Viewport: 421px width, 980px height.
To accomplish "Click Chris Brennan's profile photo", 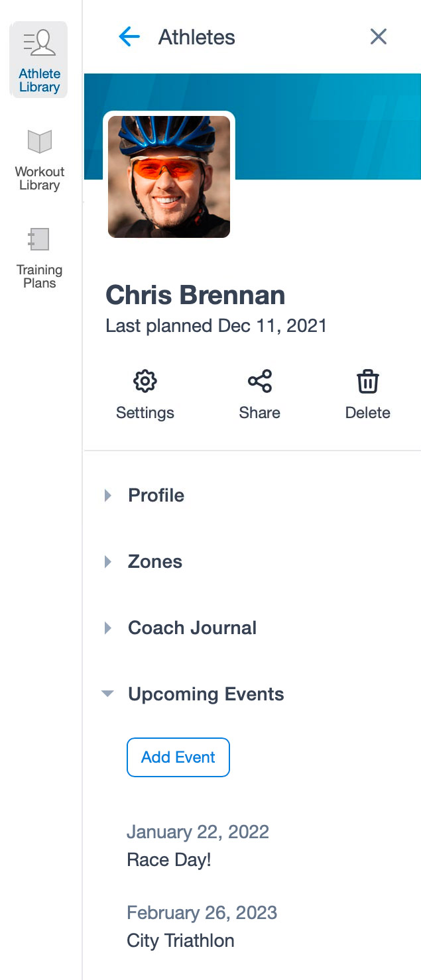I will click(x=169, y=176).
